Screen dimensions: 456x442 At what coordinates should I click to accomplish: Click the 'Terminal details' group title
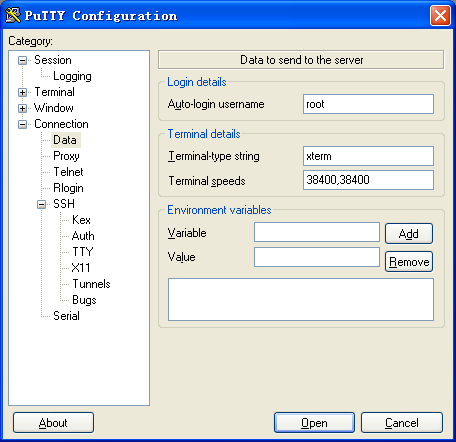click(x=204, y=134)
